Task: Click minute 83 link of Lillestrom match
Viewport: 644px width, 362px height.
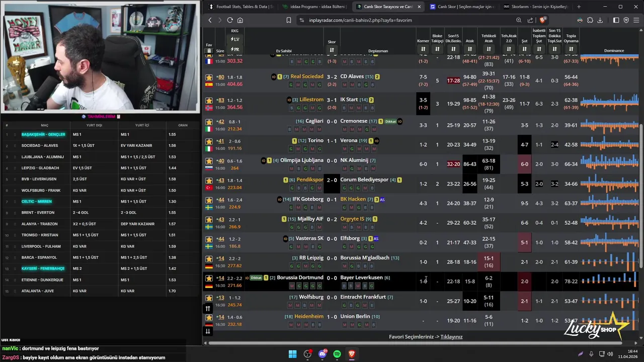Action: click(220, 100)
